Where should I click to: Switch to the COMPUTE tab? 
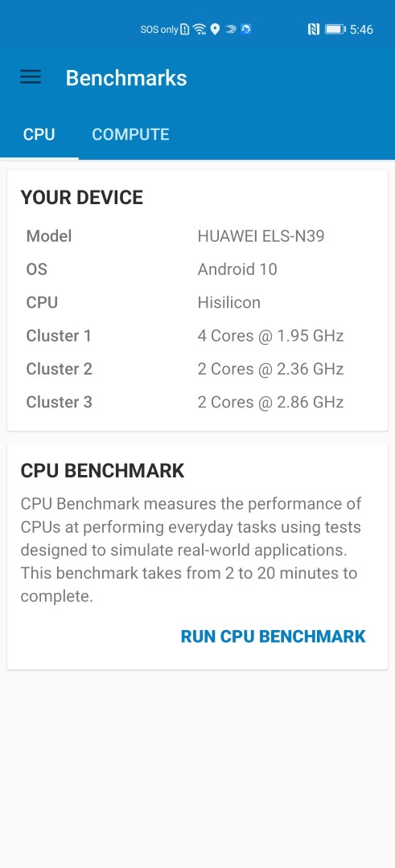click(131, 134)
